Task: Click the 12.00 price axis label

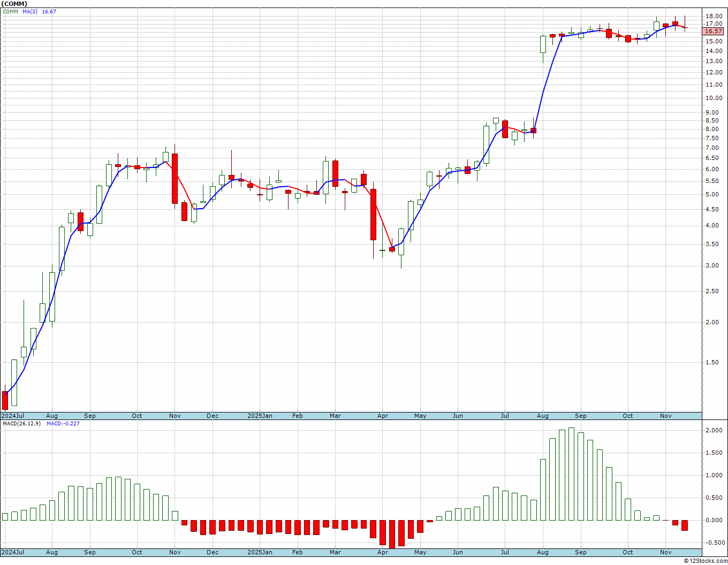Action: pyautogui.click(x=715, y=72)
